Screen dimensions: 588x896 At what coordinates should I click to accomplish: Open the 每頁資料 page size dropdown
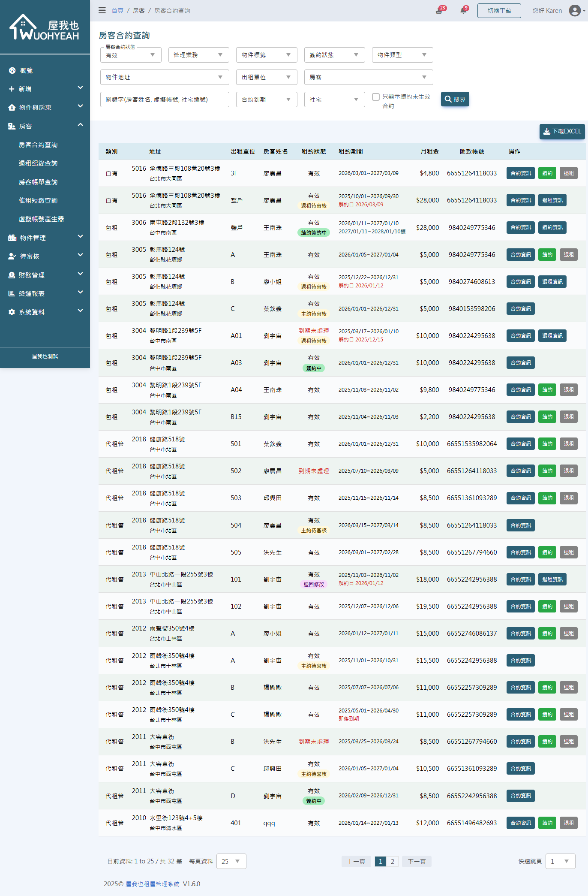click(231, 861)
